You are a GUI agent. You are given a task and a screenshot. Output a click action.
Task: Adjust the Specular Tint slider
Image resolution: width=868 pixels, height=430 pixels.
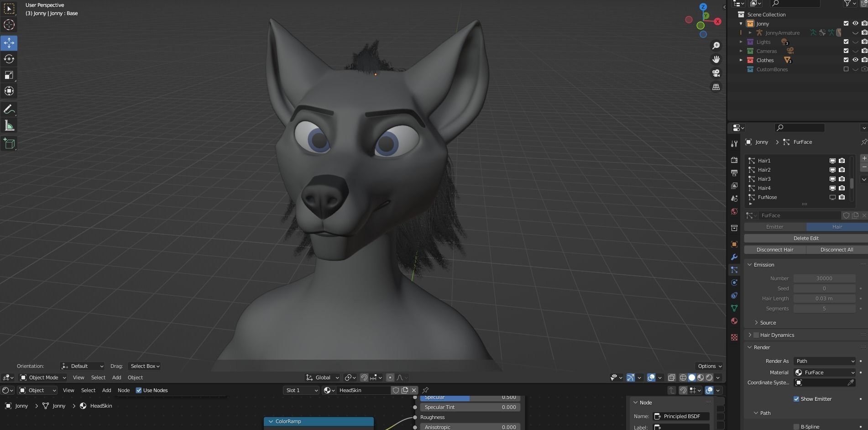(x=470, y=407)
